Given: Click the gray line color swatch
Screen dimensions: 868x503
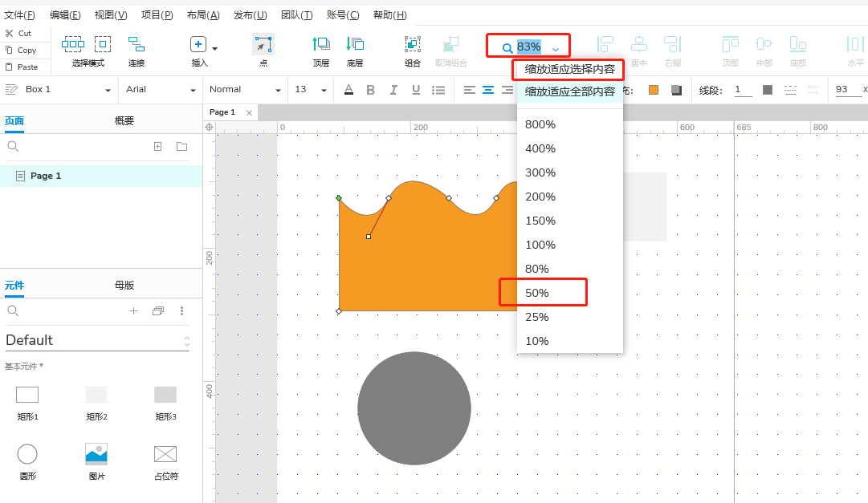Looking at the screenshot, I should [x=768, y=90].
